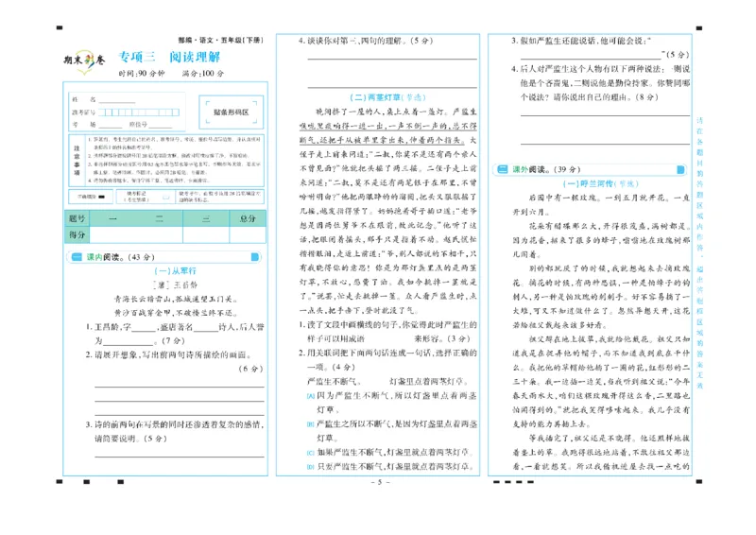Click the 期末彩卷 logo at top left
Viewport: 756px width, 535px height.
point(84,61)
